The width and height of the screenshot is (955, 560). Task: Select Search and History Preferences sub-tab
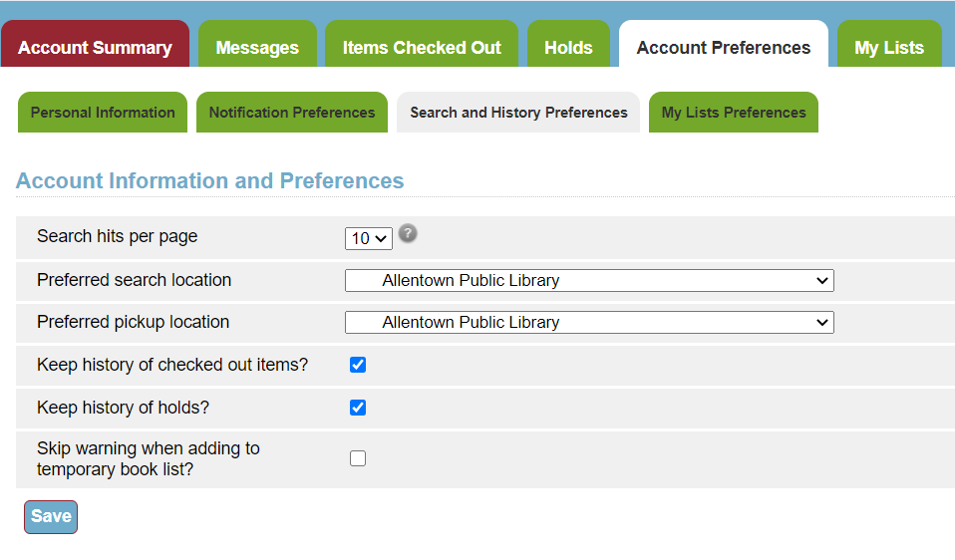pyautogui.click(x=518, y=112)
